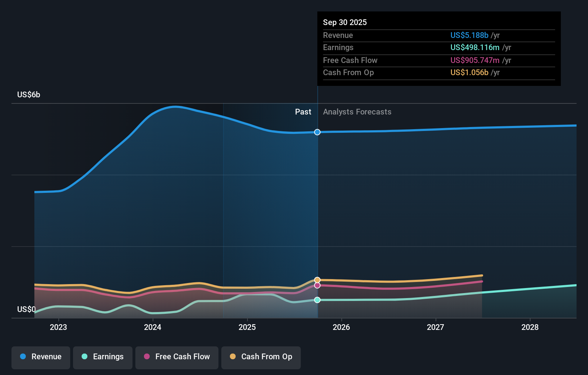Toggle the Earnings series visibility
The height and width of the screenshot is (375, 588).
click(x=102, y=357)
